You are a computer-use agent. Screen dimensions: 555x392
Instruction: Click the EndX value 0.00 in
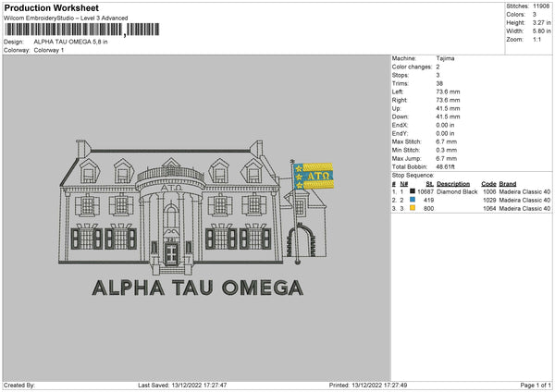click(445, 125)
